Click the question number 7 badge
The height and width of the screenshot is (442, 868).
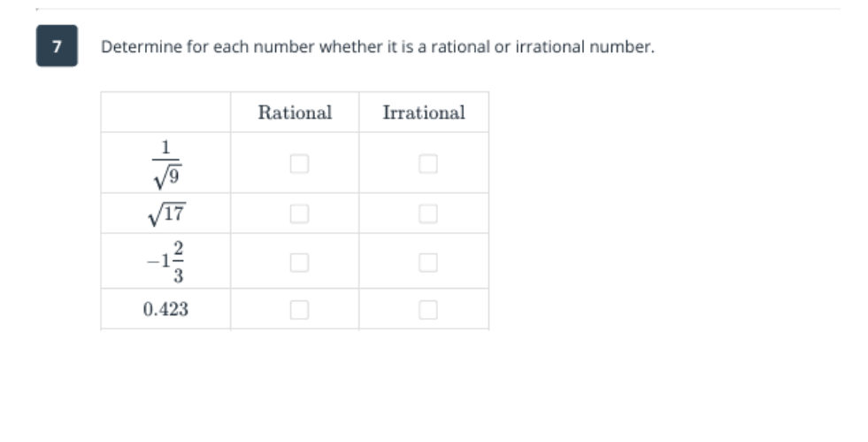pyautogui.click(x=57, y=46)
